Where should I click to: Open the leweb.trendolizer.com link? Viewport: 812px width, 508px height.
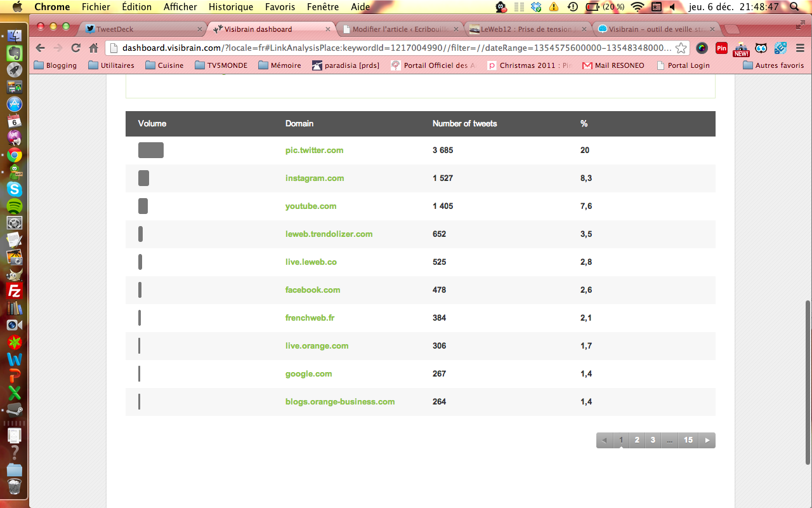pyautogui.click(x=329, y=234)
